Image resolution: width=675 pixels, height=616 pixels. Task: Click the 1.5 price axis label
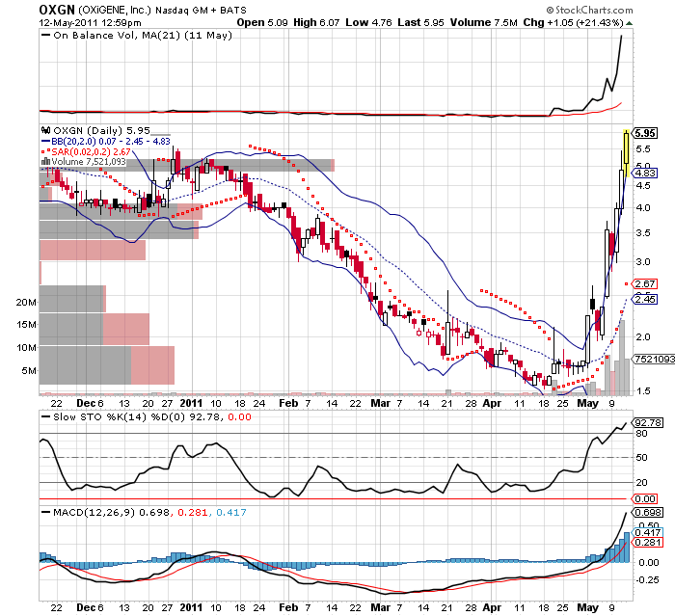(643, 390)
